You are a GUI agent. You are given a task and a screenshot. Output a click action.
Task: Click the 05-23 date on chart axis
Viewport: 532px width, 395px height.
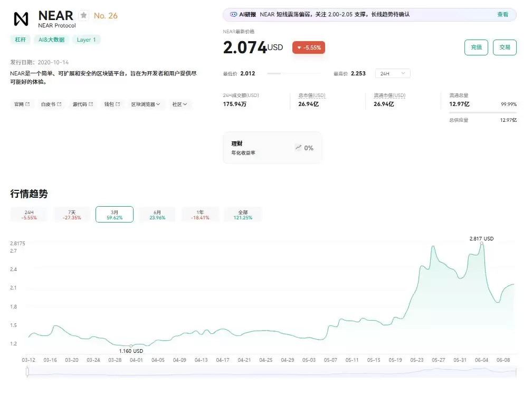tap(416, 360)
